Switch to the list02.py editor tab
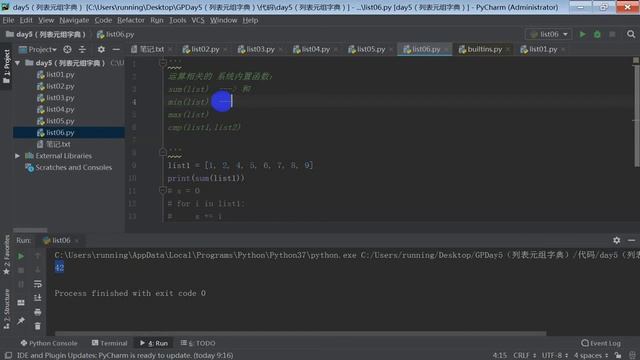The height and width of the screenshot is (360, 640). coord(205,49)
